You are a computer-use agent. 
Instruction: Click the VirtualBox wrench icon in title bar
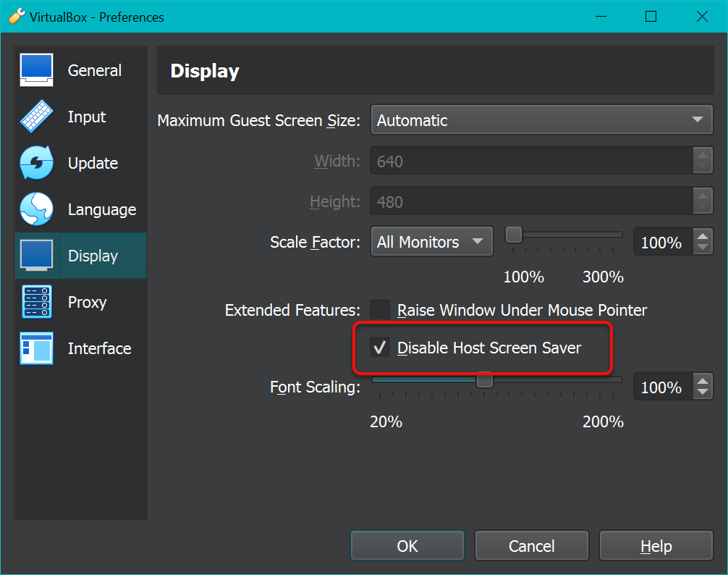click(17, 16)
